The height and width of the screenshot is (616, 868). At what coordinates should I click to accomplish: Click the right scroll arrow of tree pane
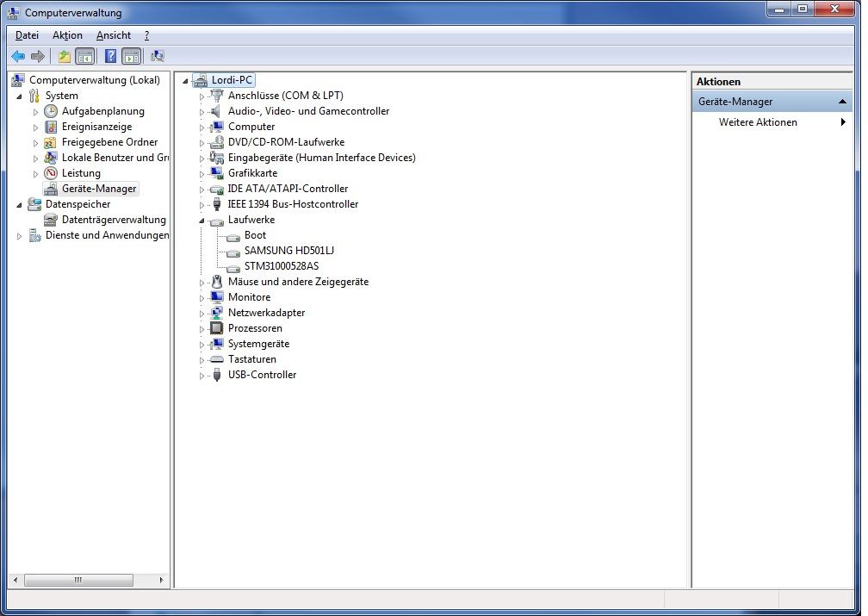click(161, 580)
